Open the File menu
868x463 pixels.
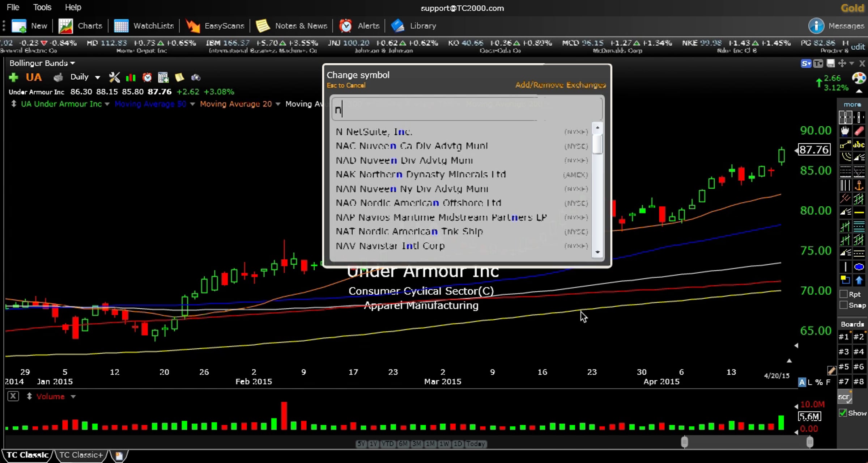click(13, 7)
